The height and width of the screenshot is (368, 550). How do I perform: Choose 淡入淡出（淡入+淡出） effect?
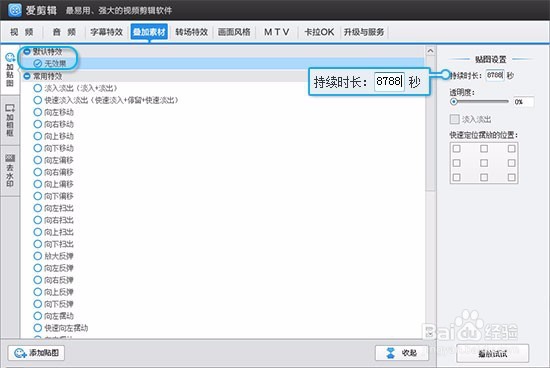pos(75,88)
